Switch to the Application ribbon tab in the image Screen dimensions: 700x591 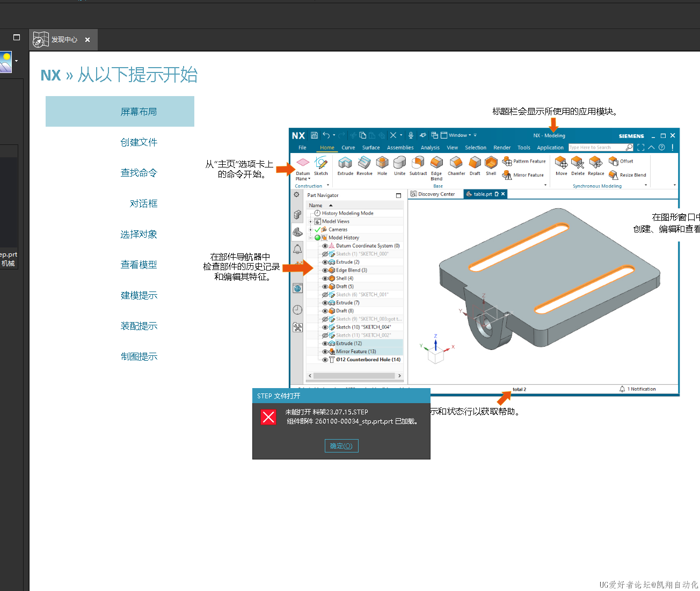click(x=550, y=148)
